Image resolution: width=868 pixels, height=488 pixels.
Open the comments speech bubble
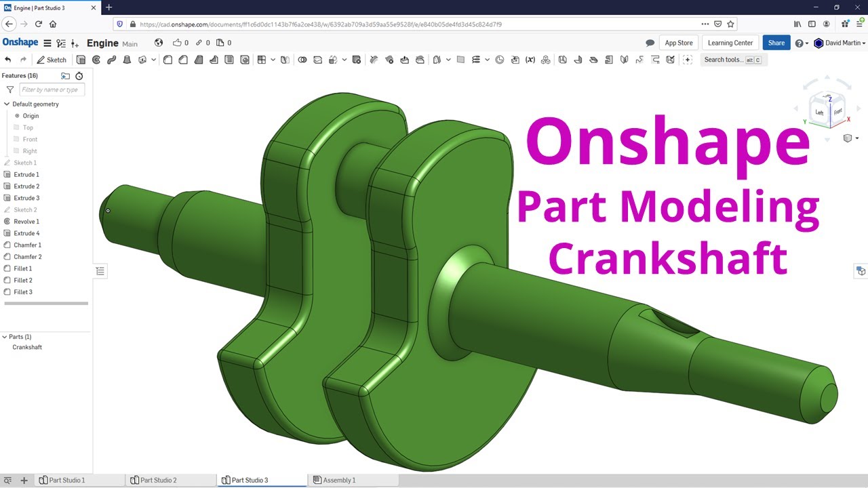pyautogui.click(x=650, y=43)
